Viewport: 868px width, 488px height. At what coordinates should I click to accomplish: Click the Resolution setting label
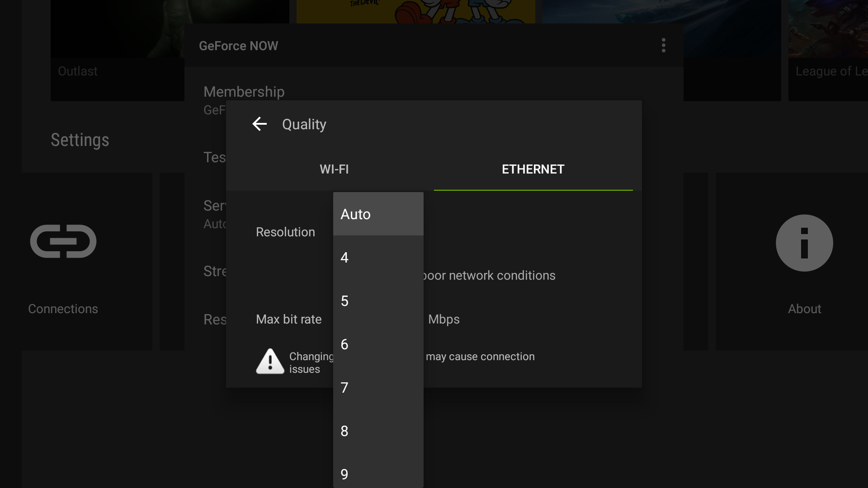285,232
